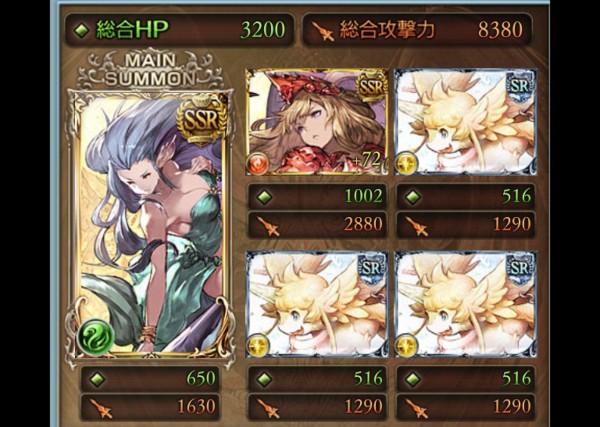Click the green wind element icon

tap(95, 338)
